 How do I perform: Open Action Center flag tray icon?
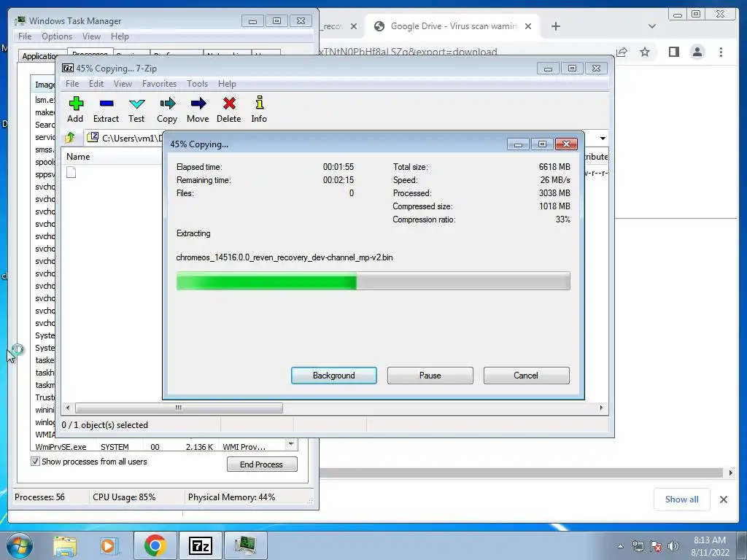click(x=656, y=546)
